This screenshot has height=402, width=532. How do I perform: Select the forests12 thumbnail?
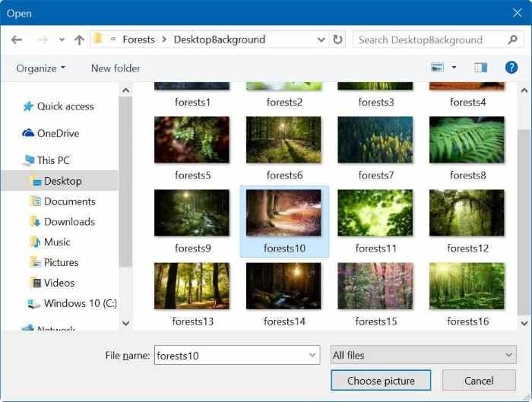coord(467,213)
